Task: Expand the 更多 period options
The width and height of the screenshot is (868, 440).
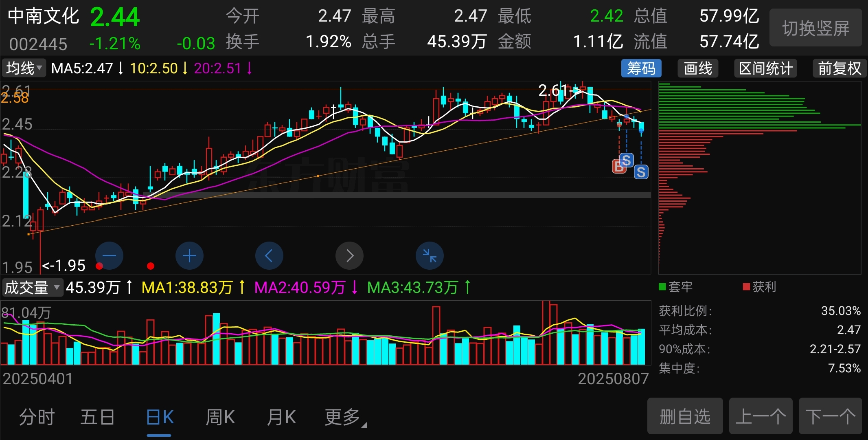Action: point(345,417)
